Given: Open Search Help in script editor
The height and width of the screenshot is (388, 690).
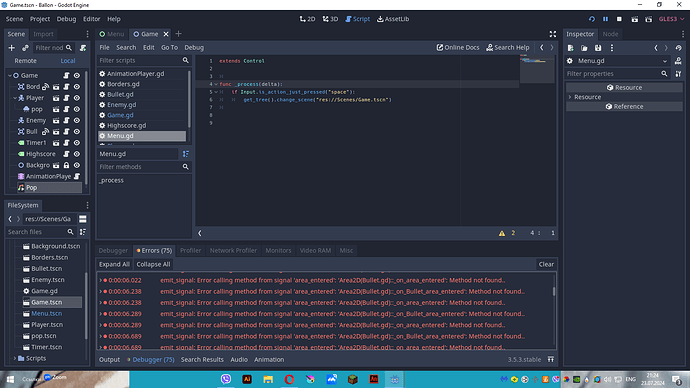Looking at the screenshot, I should 508,48.
